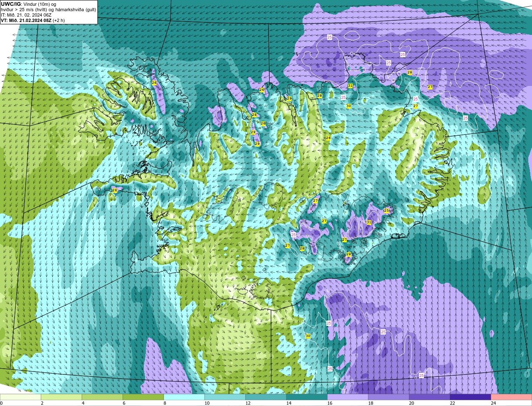Viewport: 532px width, 406px height.
Task: Click the yellow 31 gust marker on Vatnajökull glacier
Action: point(369,222)
